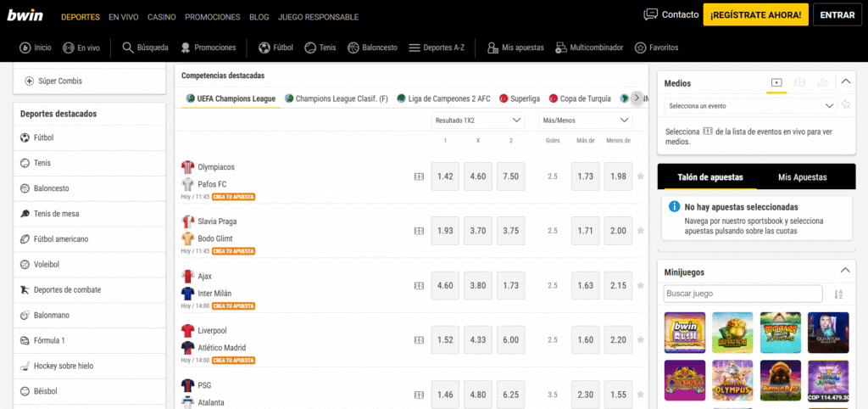Image resolution: width=868 pixels, height=409 pixels.
Task: Select Fórmula 1 in sidebar
Action: pyautogui.click(x=90, y=340)
